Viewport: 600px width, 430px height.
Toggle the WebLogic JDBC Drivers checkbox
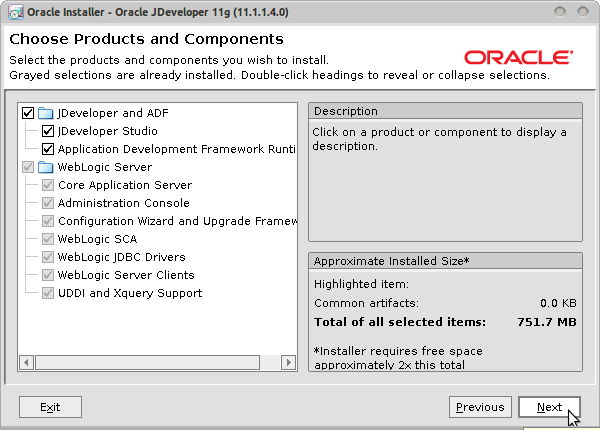(48, 257)
